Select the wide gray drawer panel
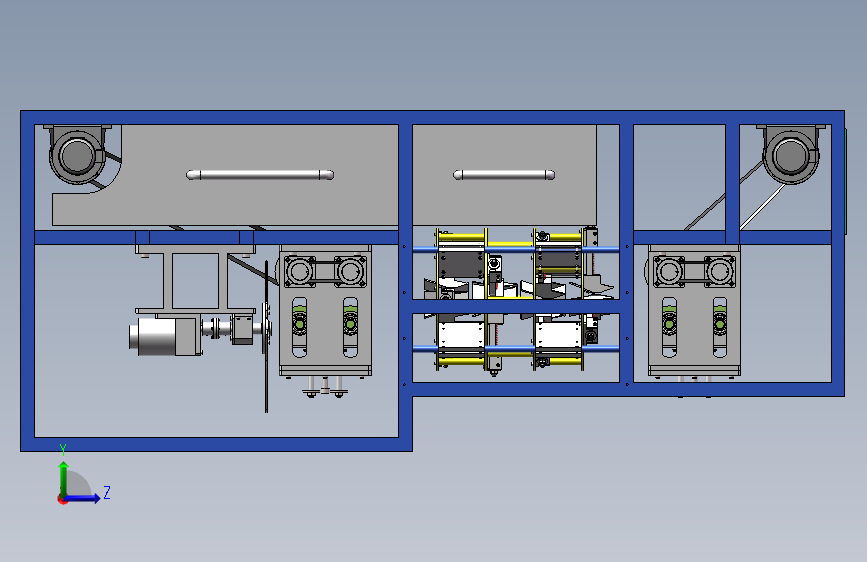This screenshot has height=562, width=867. [225, 175]
